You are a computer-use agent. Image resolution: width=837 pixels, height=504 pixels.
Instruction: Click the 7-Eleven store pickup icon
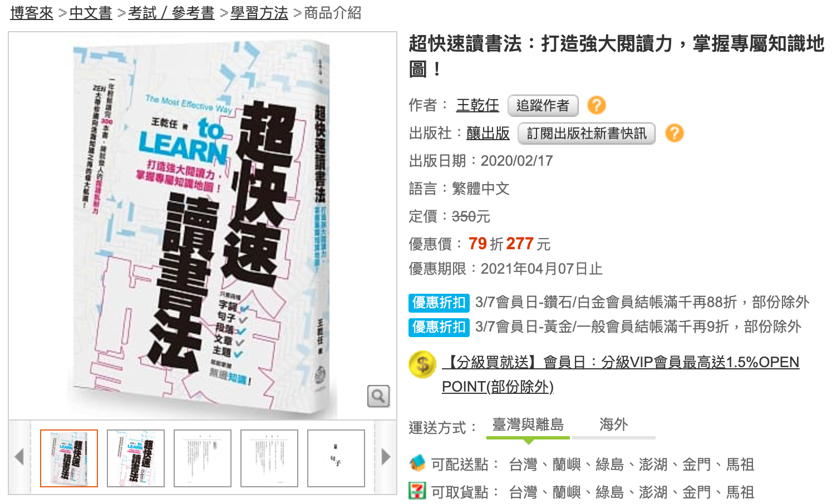coord(417,491)
